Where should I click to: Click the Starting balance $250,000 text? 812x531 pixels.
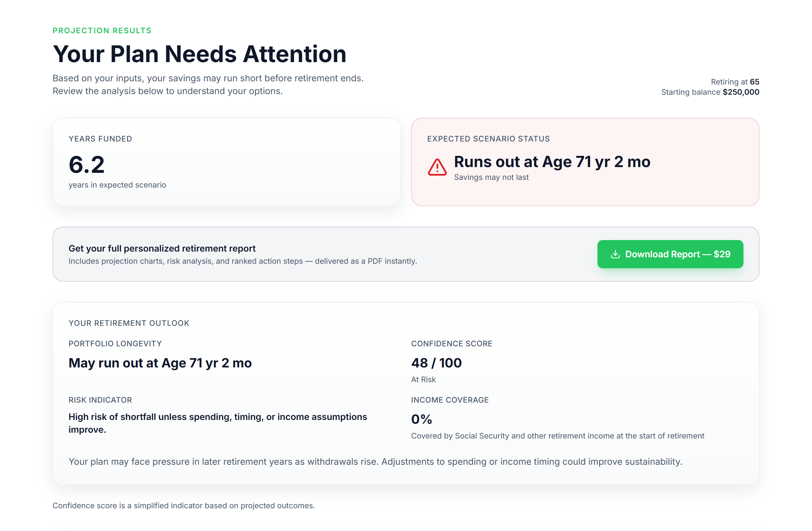click(710, 92)
